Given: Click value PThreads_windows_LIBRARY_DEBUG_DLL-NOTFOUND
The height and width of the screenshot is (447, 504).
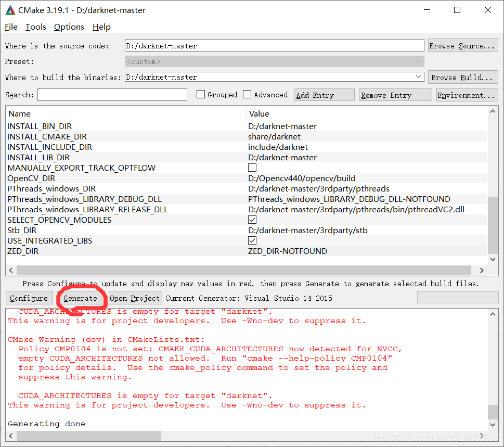Looking at the screenshot, I should (349, 199).
